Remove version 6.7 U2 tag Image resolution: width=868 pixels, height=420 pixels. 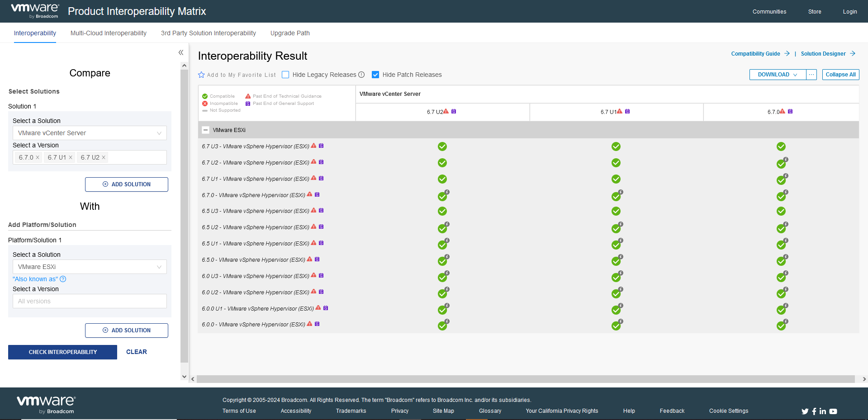pyautogui.click(x=104, y=157)
